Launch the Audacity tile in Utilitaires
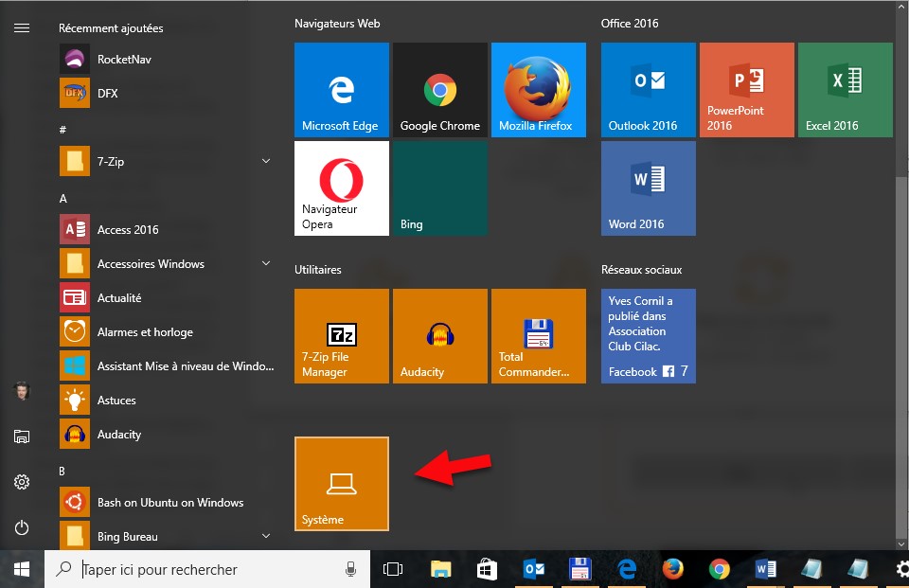 pyautogui.click(x=439, y=336)
